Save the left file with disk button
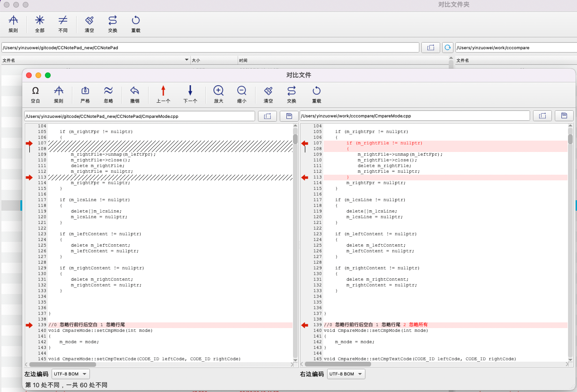577x392 pixels. 289,116
